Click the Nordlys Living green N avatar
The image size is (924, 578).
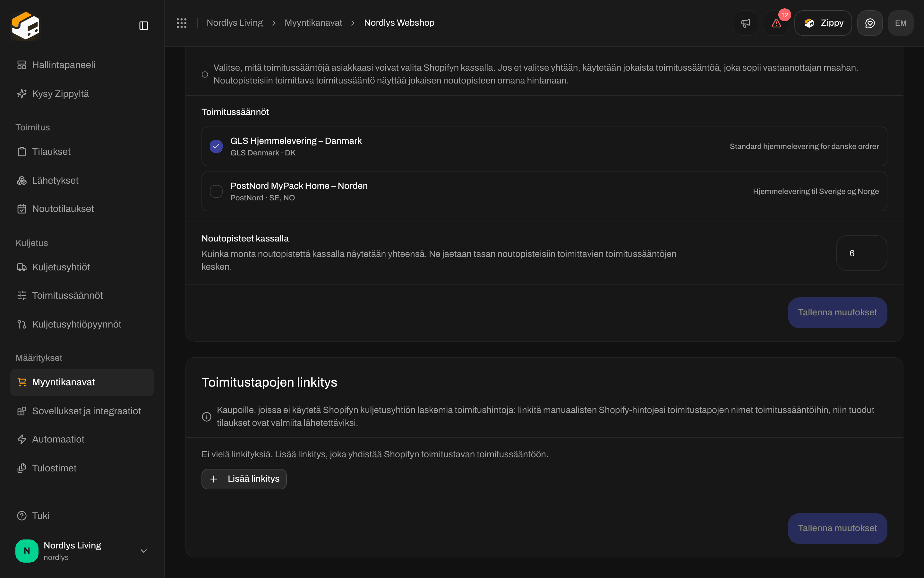[27, 551]
